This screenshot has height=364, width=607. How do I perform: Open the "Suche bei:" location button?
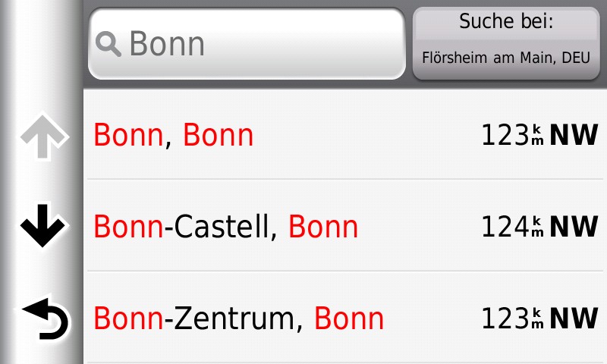[506, 23]
